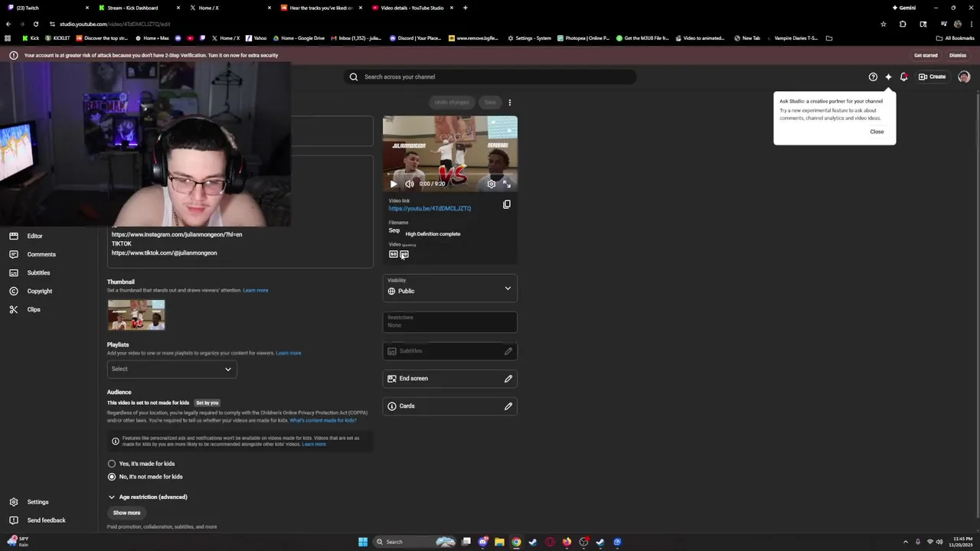Open the Photopea bookmark
The height and width of the screenshot is (551, 980).
(584, 38)
